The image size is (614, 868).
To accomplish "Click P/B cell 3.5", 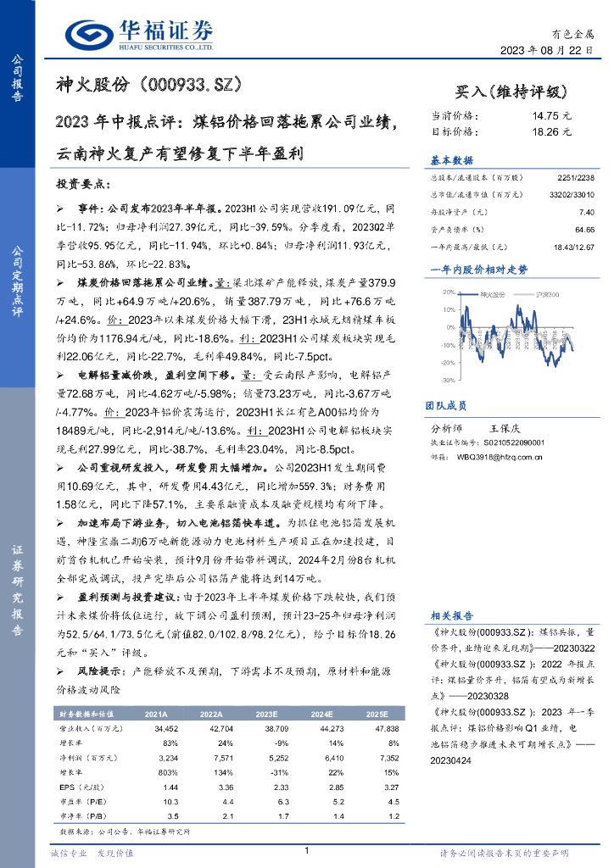I will 173,816.
